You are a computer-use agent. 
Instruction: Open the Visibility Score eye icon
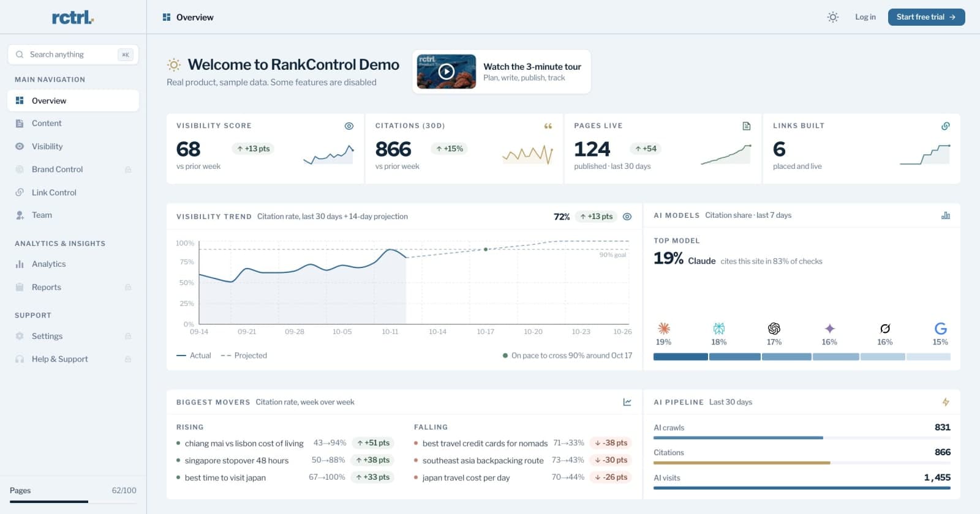349,126
